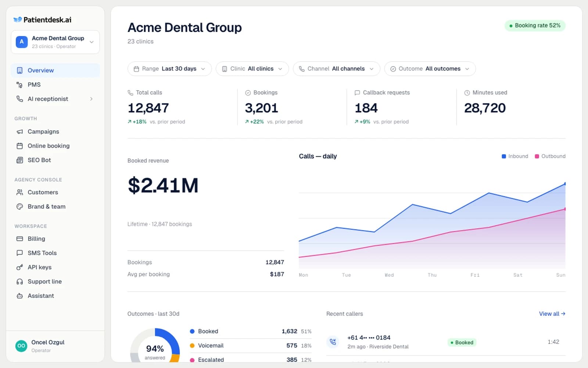Go to the Billing page

click(55, 239)
